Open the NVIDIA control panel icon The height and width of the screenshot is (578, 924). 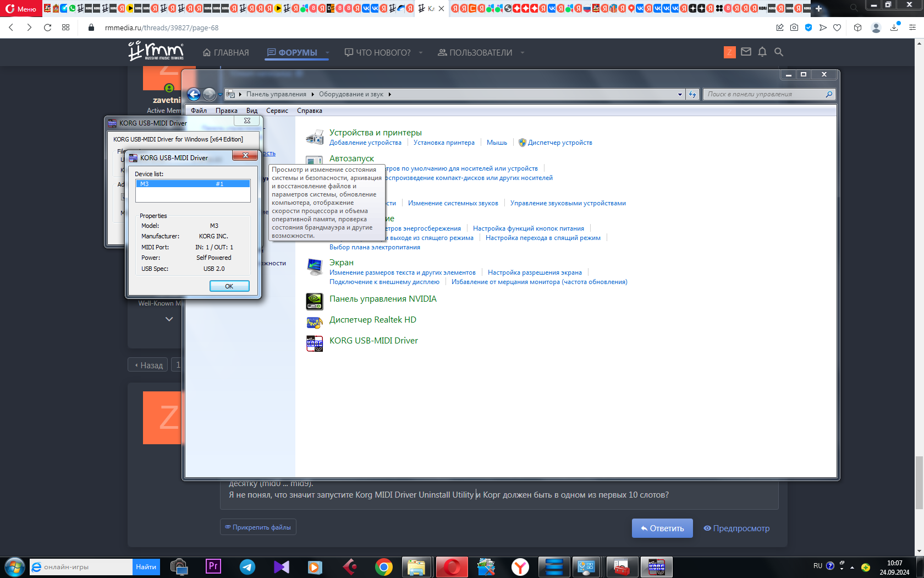315,301
